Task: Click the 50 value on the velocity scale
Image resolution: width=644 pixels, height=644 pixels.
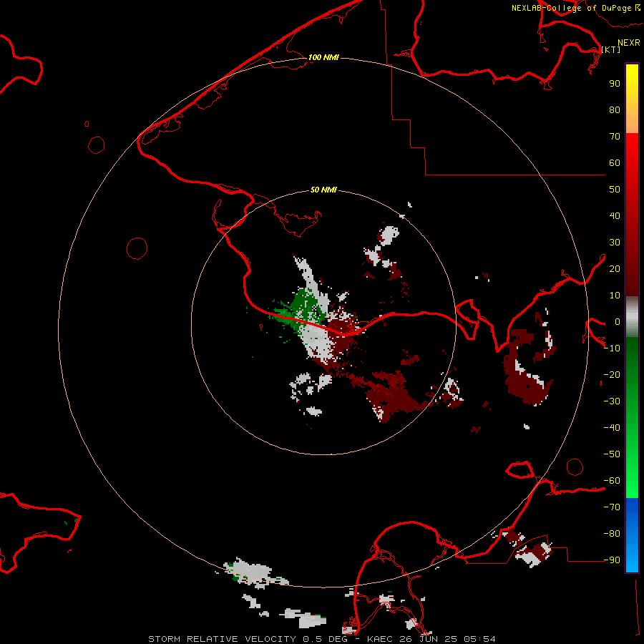Action: tap(615, 190)
